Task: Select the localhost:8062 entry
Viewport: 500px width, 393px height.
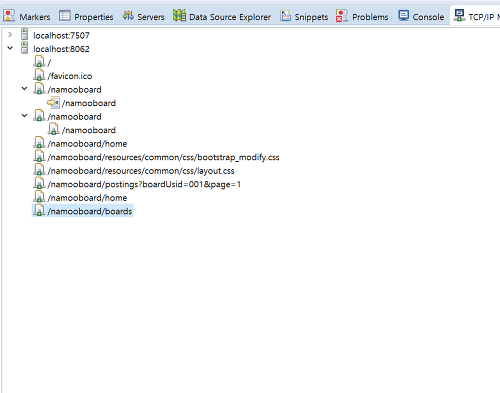Action: click(61, 49)
